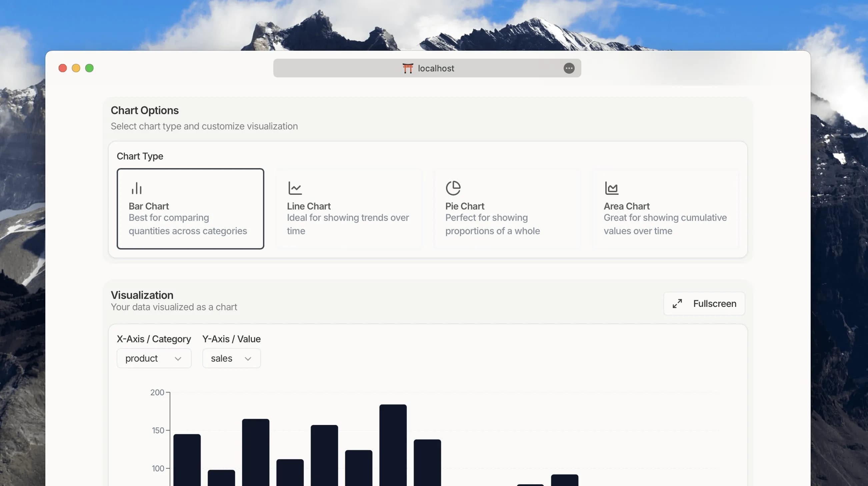
Task: Click the fullscreen expand arrows icon
Action: [677, 304]
